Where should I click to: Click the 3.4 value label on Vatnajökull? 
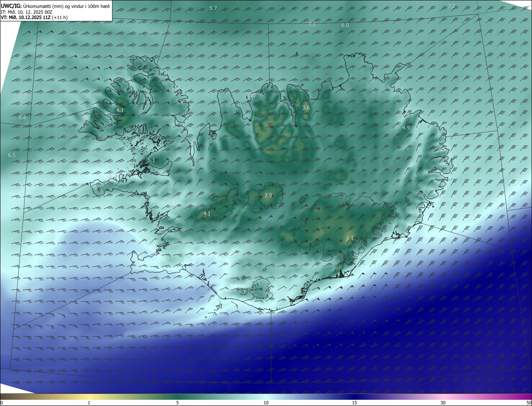[x=350, y=238]
